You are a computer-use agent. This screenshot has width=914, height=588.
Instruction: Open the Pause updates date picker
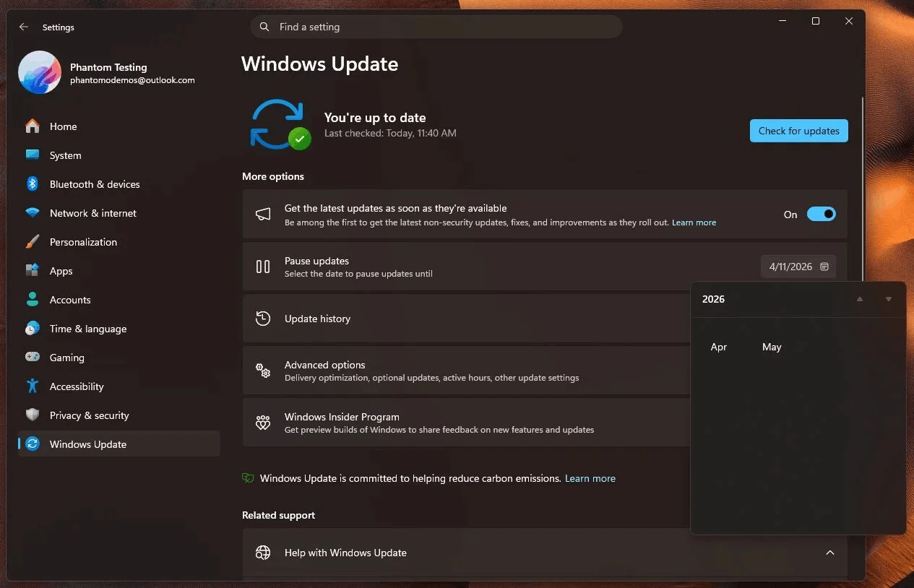coord(798,267)
